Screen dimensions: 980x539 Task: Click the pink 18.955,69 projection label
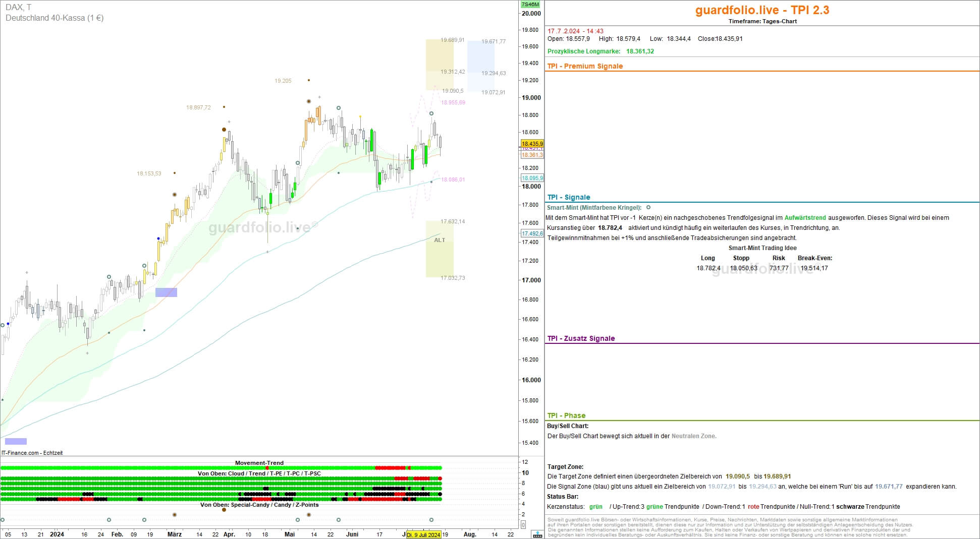453,102
